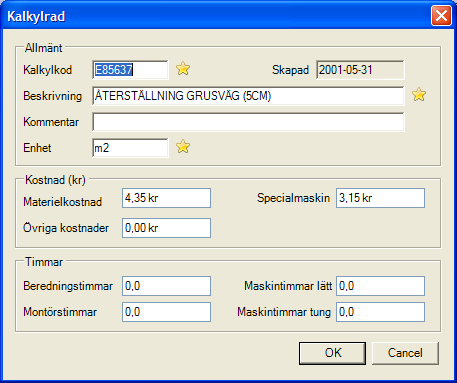Screen dimensions: 457x383
Task: Click the star icon beside Enhet
Action: (x=183, y=147)
